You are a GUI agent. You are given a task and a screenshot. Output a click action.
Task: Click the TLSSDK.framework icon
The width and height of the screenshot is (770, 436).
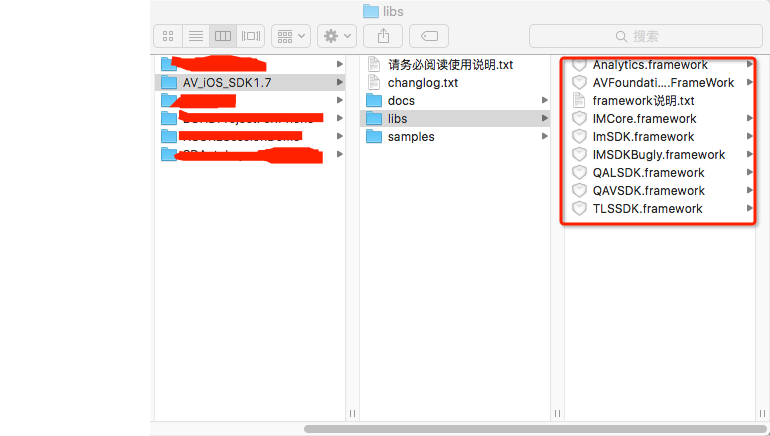[579, 209]
